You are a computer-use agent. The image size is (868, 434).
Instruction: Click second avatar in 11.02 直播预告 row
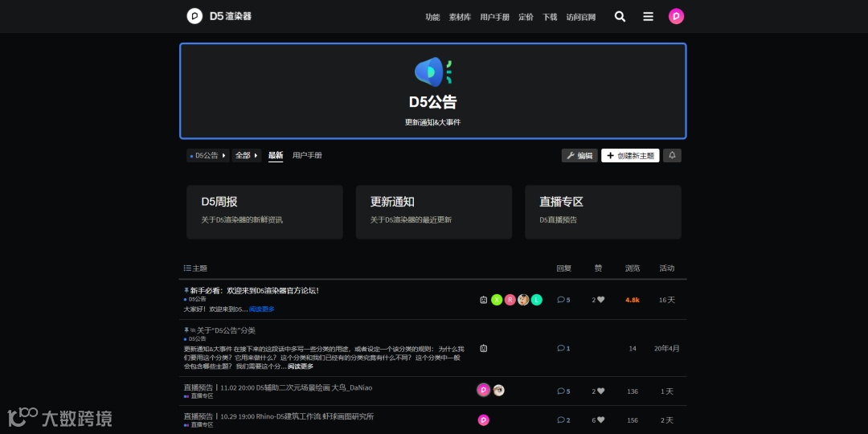pyautogui.click(x=499, y=391)
